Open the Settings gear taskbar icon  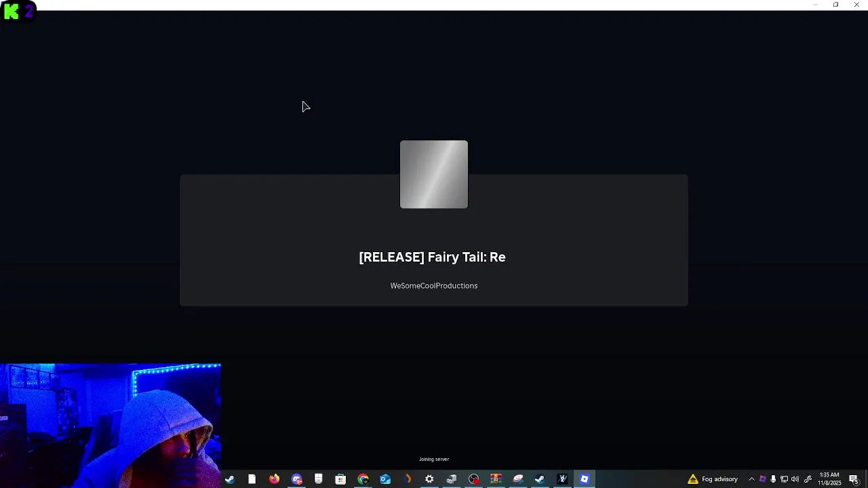tap(429, 479)
